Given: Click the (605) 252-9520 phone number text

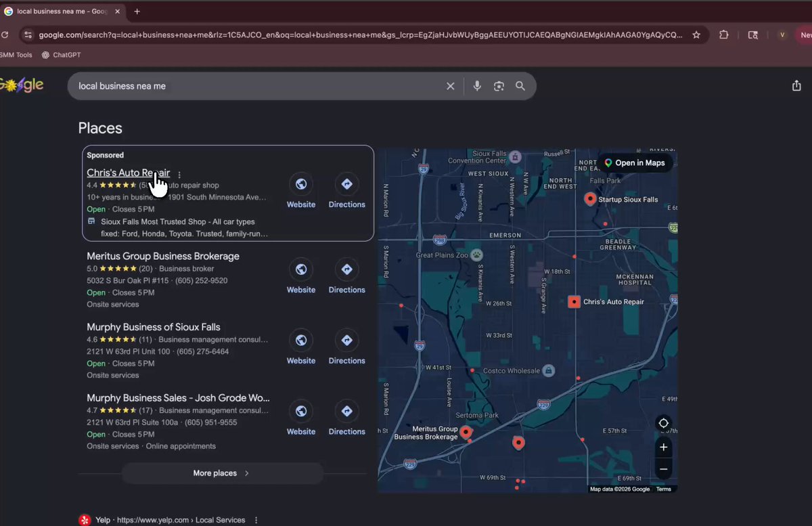Looking at the screenshot, I should 201,280.
